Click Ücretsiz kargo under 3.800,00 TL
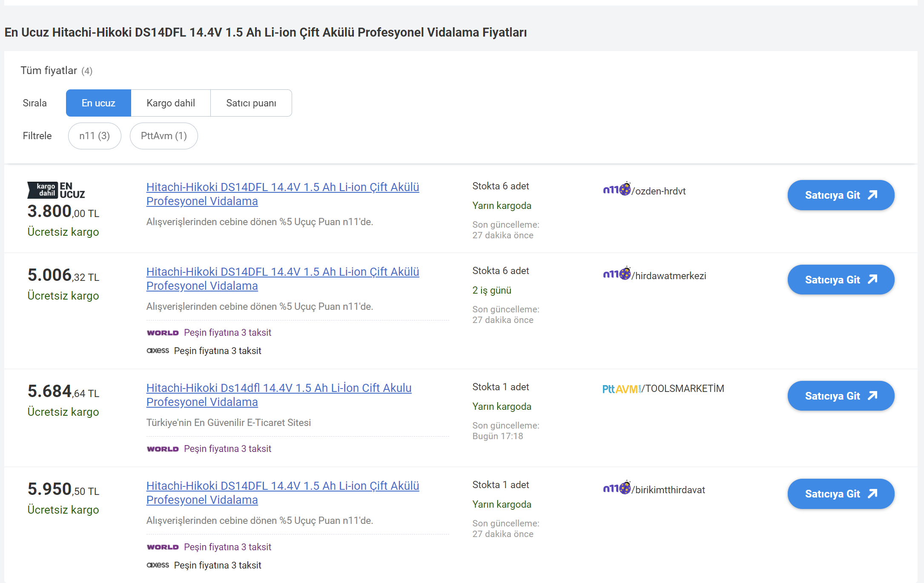Image resolution: width=924 pixels, height=583 pixels. [63, 232]
